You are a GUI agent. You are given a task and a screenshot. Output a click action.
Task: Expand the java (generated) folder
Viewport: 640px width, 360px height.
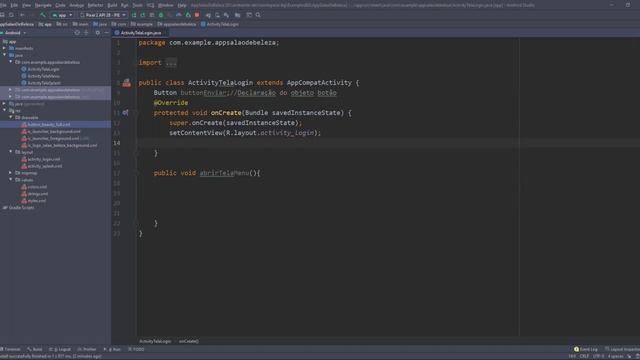click(x=4, y=104)
